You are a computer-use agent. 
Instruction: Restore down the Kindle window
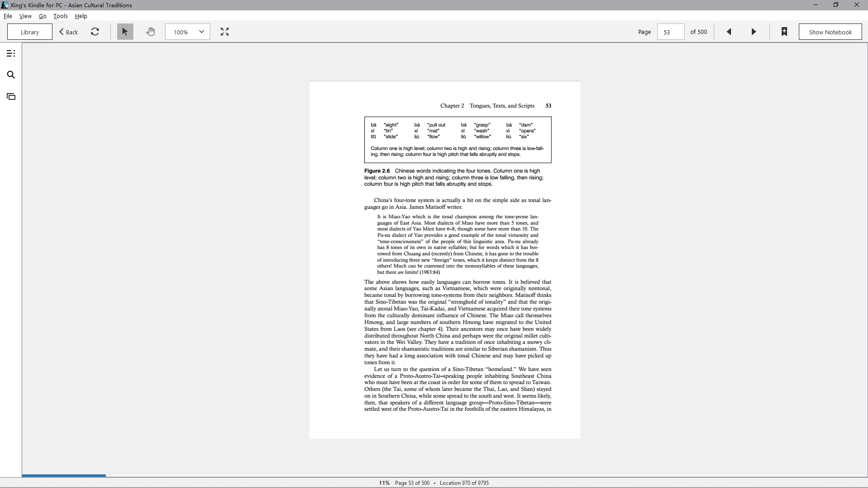pos(836,5)
